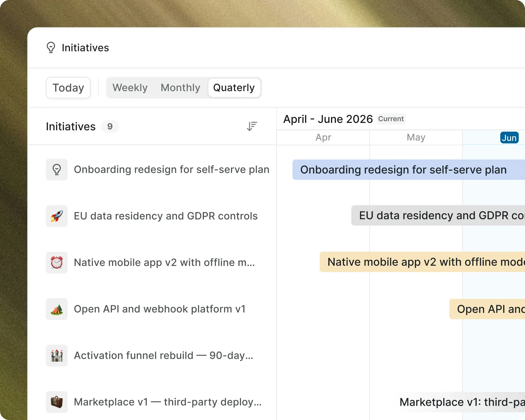Select the Quaterly view tab
The image size is (525, 420).
(234, 88)
